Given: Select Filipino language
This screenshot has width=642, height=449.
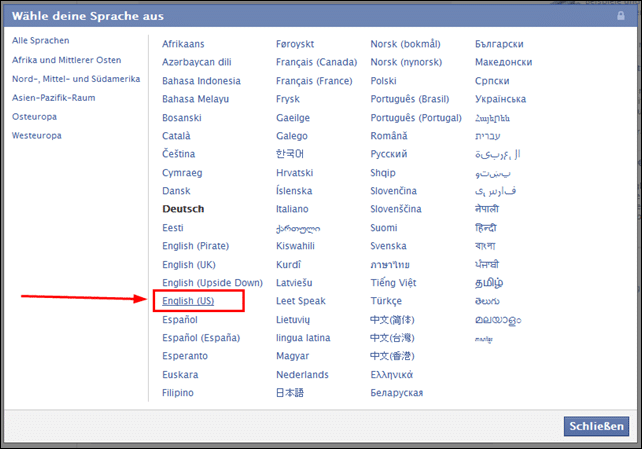Looking at the screenshot, I should (178, 393).
